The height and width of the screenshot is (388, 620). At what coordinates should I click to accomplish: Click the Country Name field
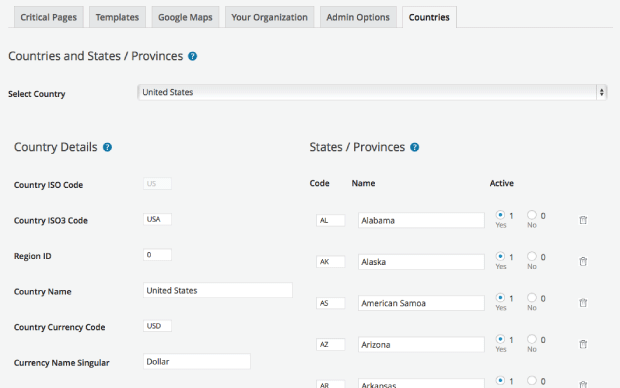tap(218, 290)
